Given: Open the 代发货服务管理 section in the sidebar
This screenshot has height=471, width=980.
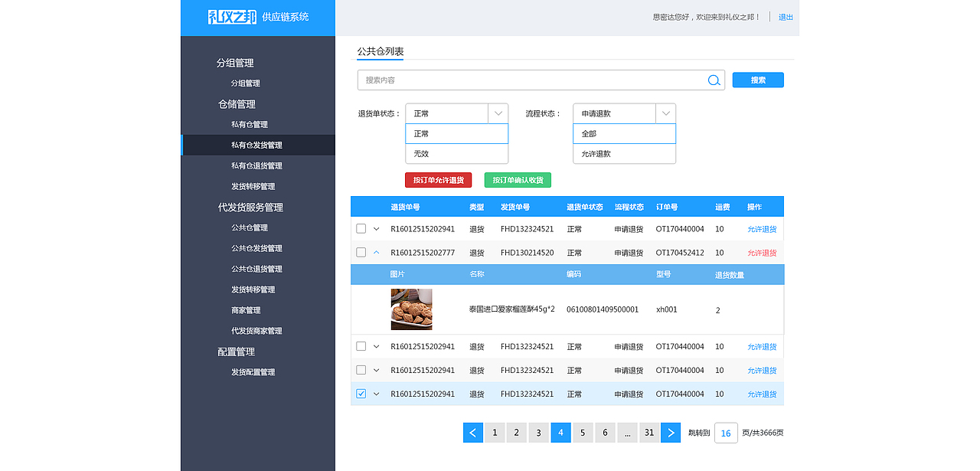Looking at the screenshot, I should pyautogui.click(x=250, y=208).
